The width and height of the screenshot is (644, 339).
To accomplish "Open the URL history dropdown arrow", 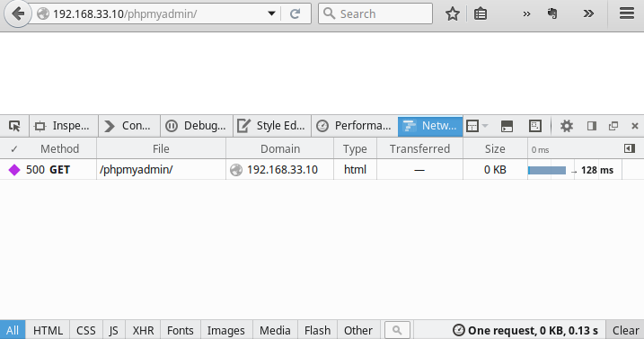I will pyautogui.click(x=271, y=13).
